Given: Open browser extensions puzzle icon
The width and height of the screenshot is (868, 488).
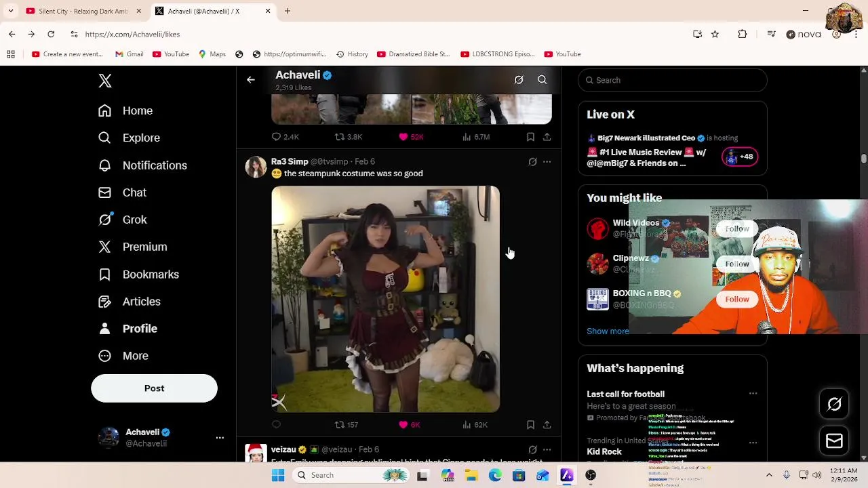Looking at the screenshot, I should (743, 34).
